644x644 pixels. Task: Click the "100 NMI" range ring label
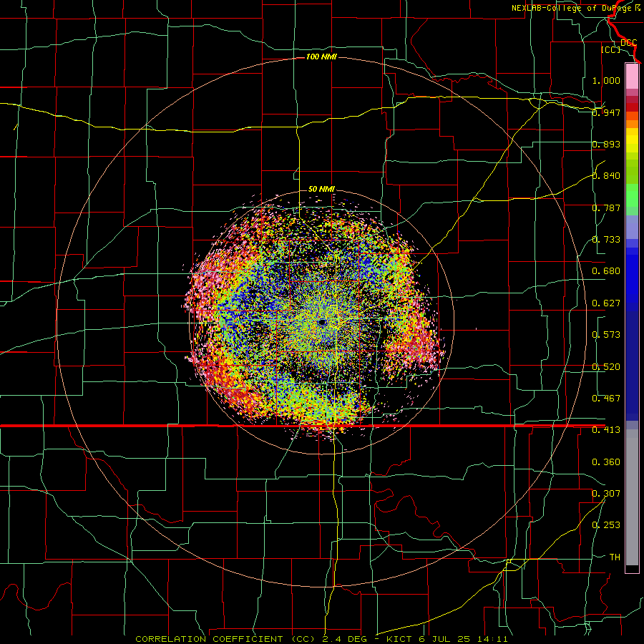(x=321, y=57)
